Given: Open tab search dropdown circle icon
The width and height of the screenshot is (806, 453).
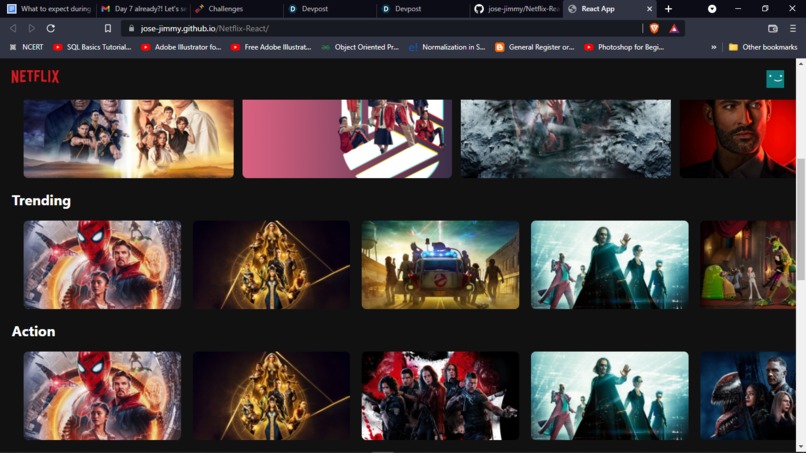Looking at the screenshot, I should (x=711, y=9).
